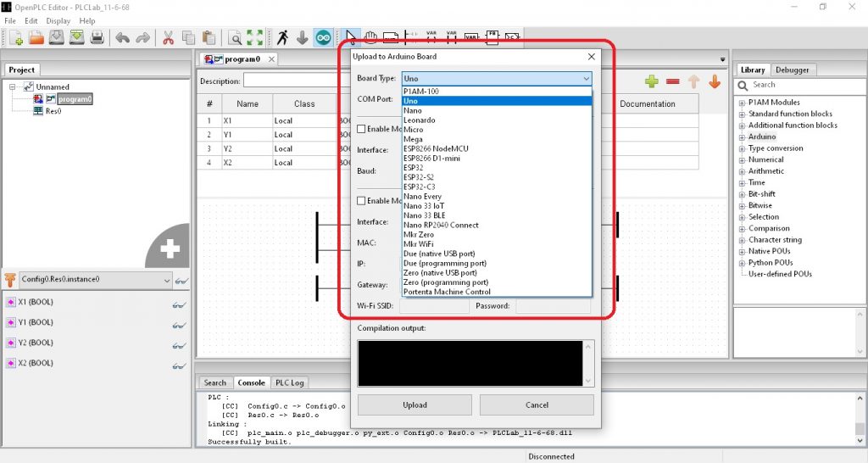Add variable with green plus icon
Screen dimensions: 868x463
pyautogui.click(x=652, y=81)
